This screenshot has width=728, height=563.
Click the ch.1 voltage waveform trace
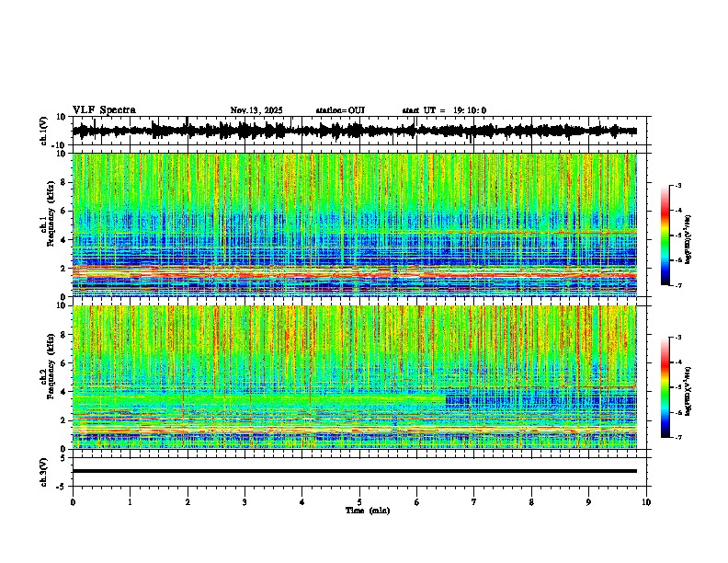tap(355, 131)
